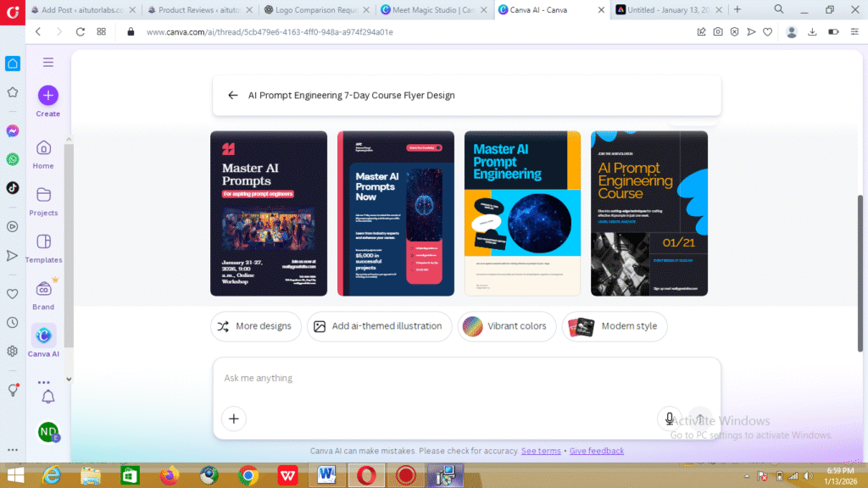The width and height of the screenshot is (868, 488).
Task: Open Google Chrome from the Windows taskbar
Action: [x=248, y=475]
